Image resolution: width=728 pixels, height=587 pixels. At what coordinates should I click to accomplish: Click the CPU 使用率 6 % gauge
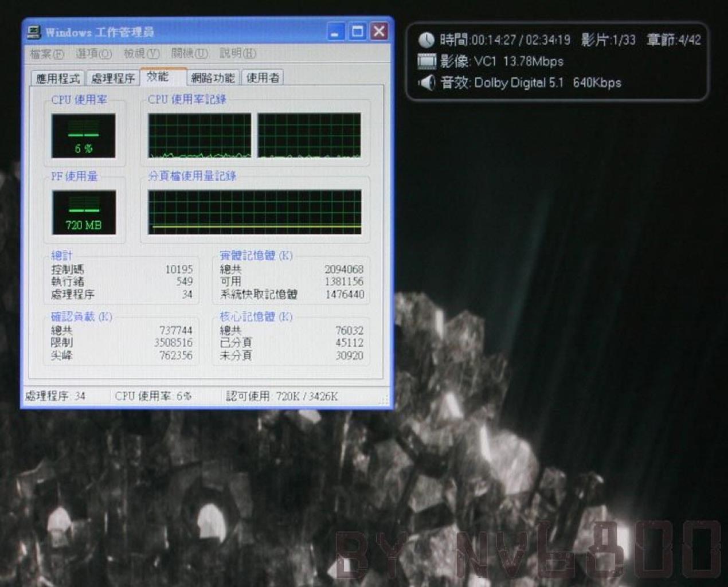point(83,136)
